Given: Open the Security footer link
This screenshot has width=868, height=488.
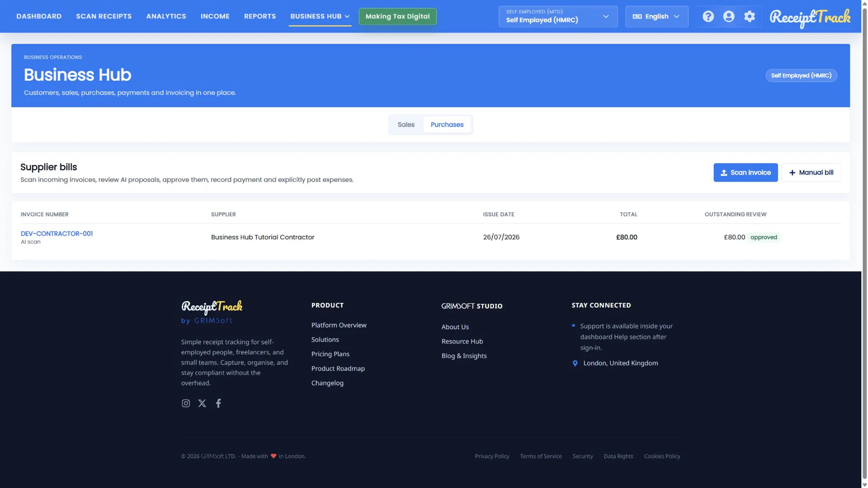Looking at the screenshot, I should click(582, 456).
